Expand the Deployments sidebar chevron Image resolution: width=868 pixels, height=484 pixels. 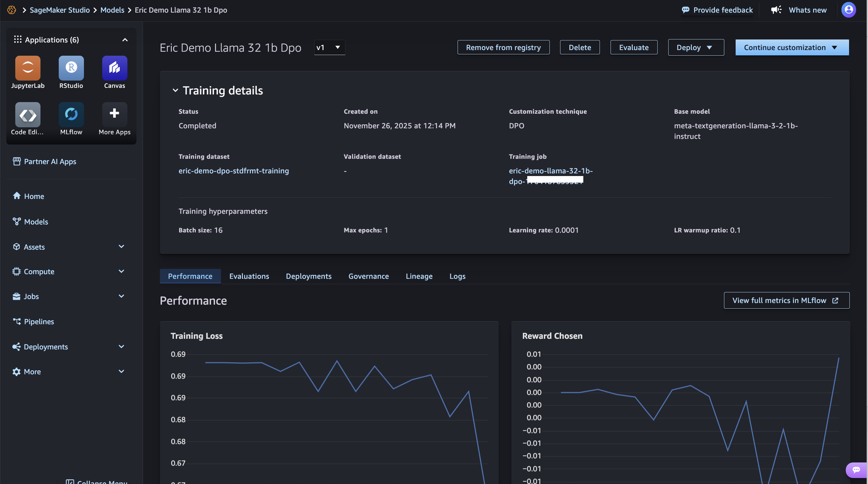coord(121,347)
